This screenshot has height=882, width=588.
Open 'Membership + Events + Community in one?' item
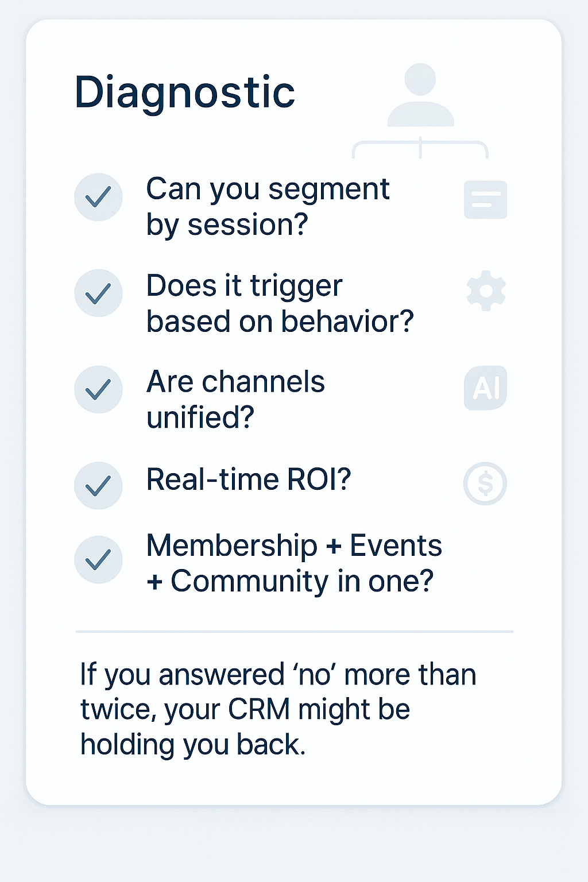tap(294, 563)
